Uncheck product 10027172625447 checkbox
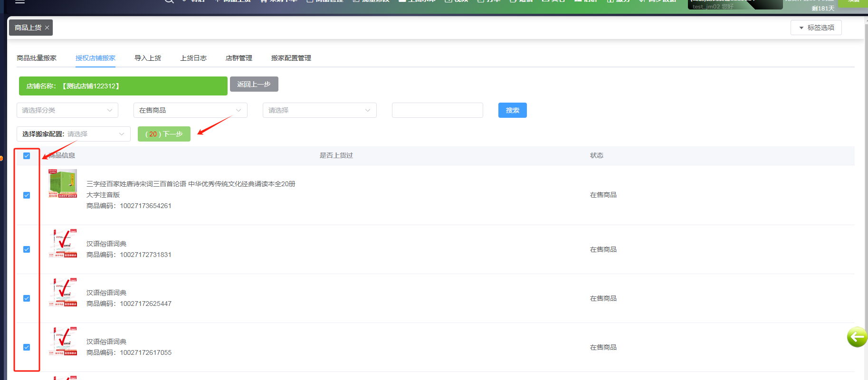Viewport: 868px width, 380px height. tap(27, 298)
